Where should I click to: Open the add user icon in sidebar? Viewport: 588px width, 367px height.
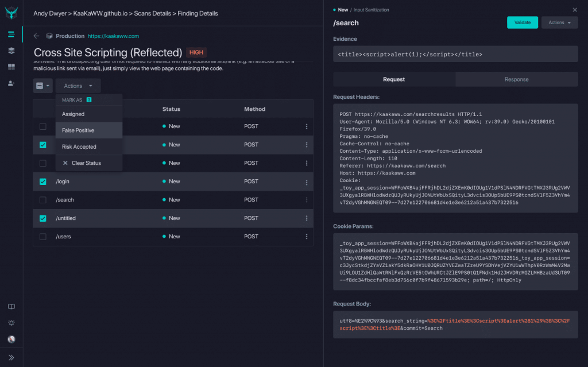tap(11, 83)
